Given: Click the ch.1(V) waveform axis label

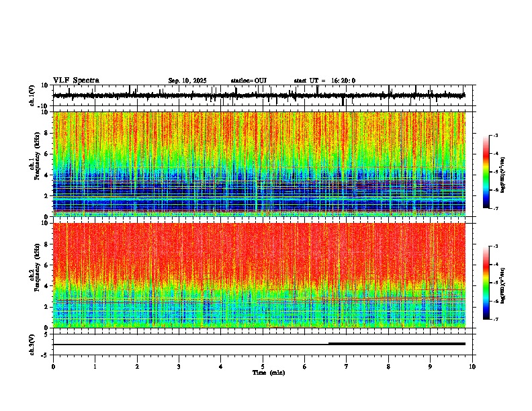Looking at the screenshot, I should click(x=32, y=95).
